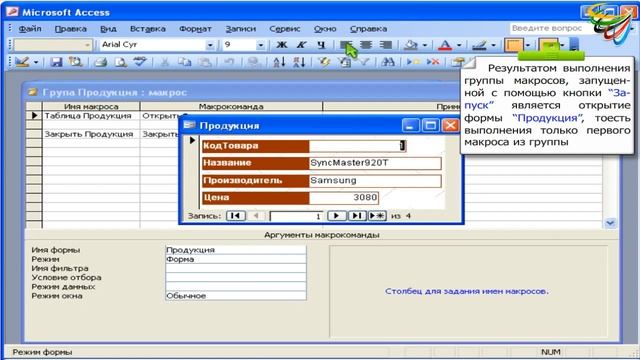Click the New Record toolbar icon
This screenshot has width=640, height=360.
413,62
